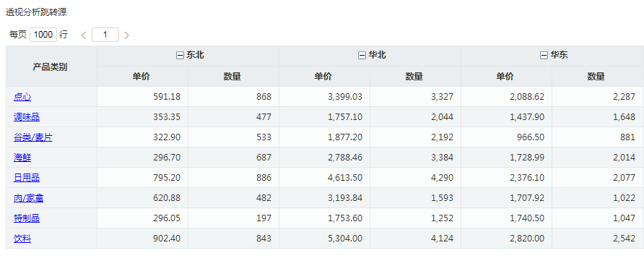
Task: Click the 饮料 华北 单价 cell 5,304.00
Action: point(324,239)
